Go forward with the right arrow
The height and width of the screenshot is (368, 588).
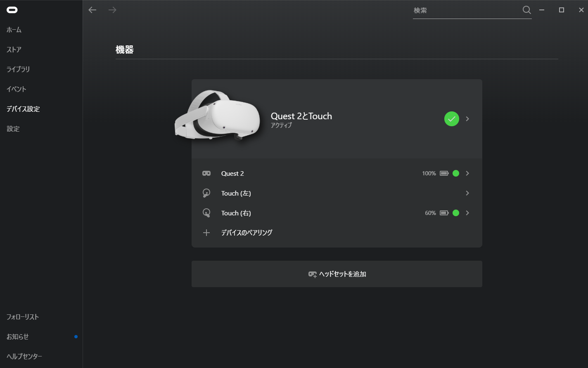click(112, 10)
